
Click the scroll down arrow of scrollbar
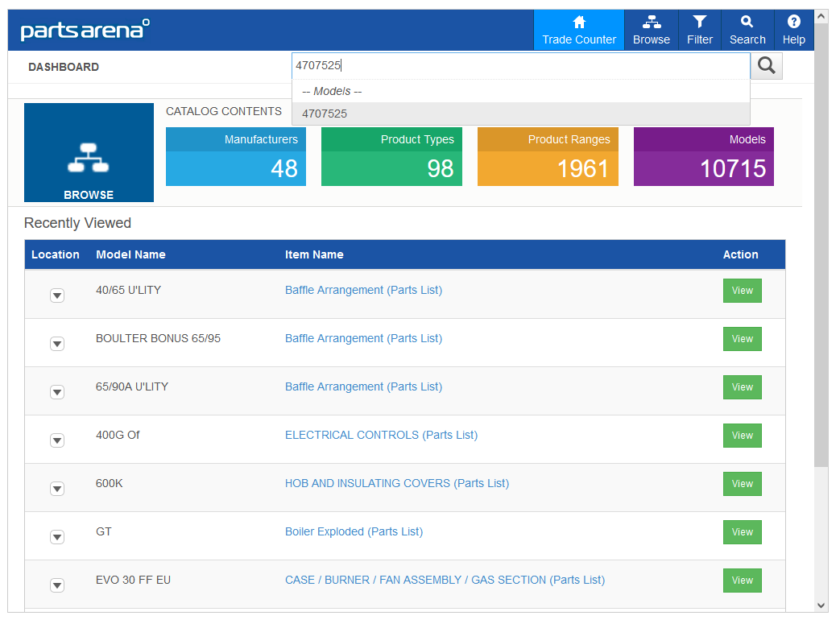pos(821,605)
